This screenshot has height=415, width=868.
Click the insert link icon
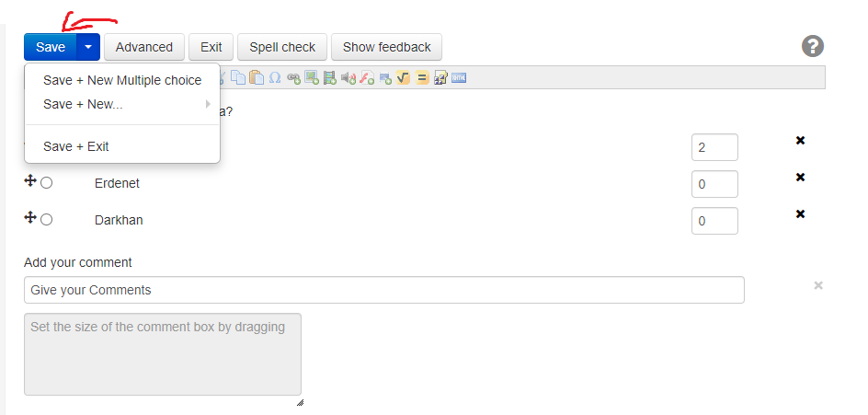click(293, 78)
